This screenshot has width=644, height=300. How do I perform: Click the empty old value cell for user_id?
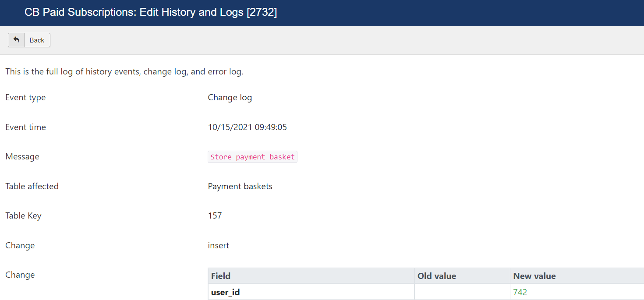point(462,292)
